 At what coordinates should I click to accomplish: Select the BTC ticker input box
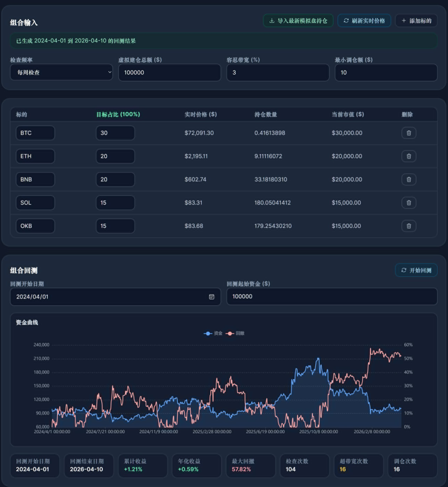point(35,133)
